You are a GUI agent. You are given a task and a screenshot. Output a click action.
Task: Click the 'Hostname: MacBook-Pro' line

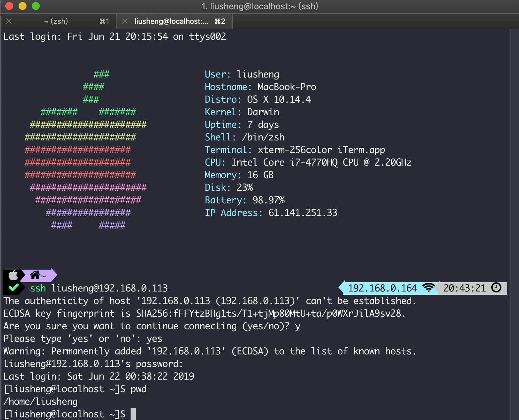[260, 87]
